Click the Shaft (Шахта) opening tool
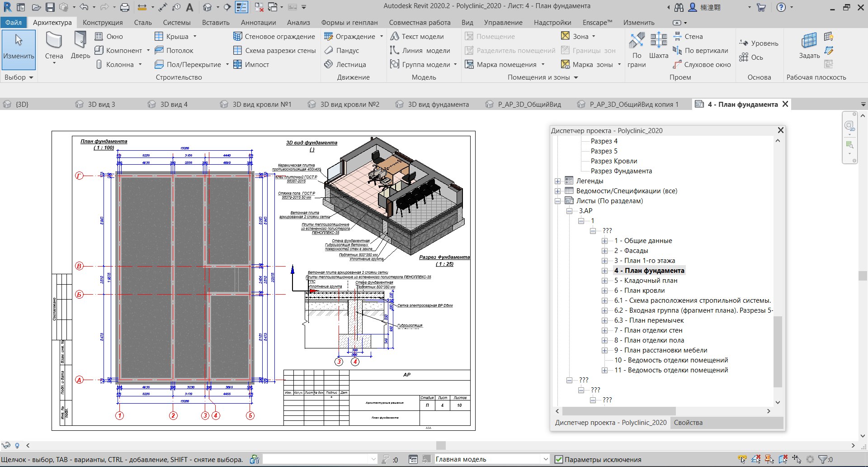The width and height of the screenshot is (868, 467). 658,45
